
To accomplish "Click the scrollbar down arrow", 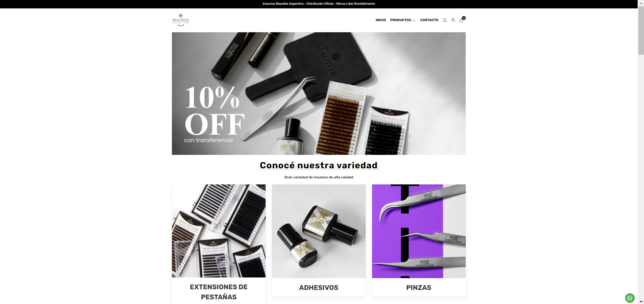I will pos(641,301).
